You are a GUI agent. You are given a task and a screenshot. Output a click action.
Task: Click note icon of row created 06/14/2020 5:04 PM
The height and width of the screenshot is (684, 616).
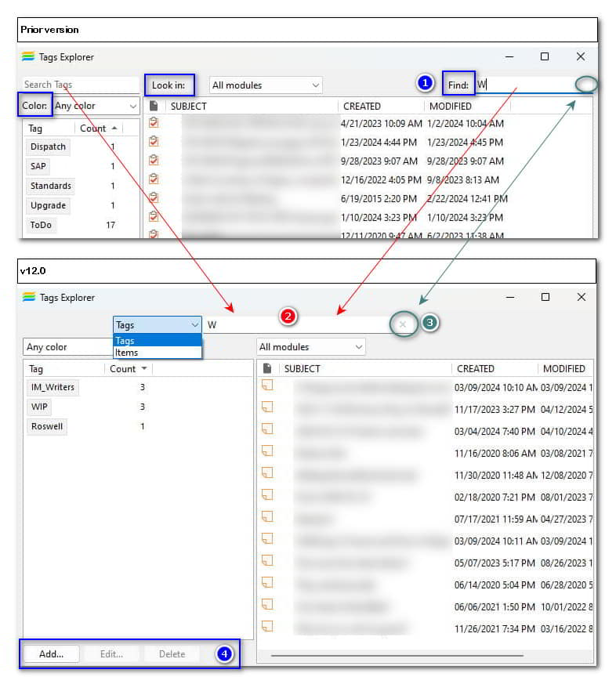coord(267,582)
